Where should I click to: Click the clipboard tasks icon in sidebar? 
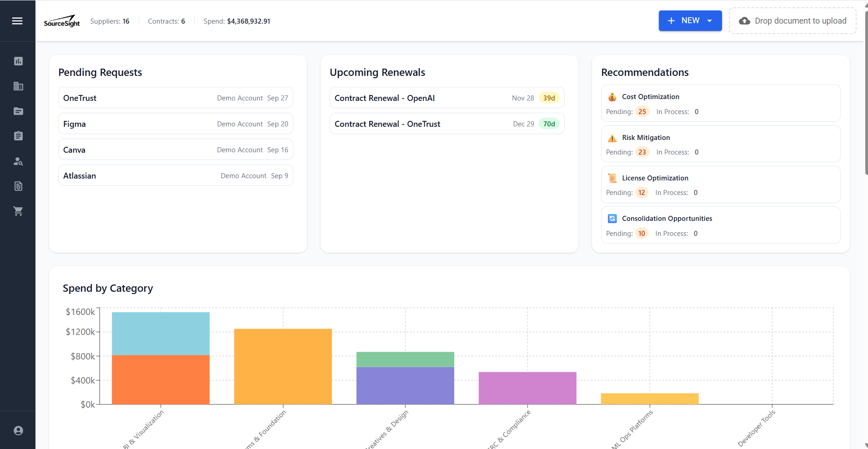tap(18, 135)
